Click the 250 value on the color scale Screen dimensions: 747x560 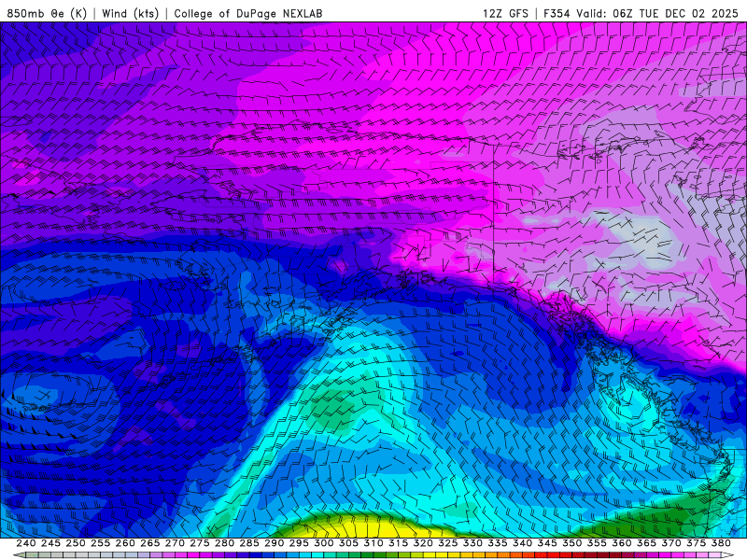tap(76, 543)
